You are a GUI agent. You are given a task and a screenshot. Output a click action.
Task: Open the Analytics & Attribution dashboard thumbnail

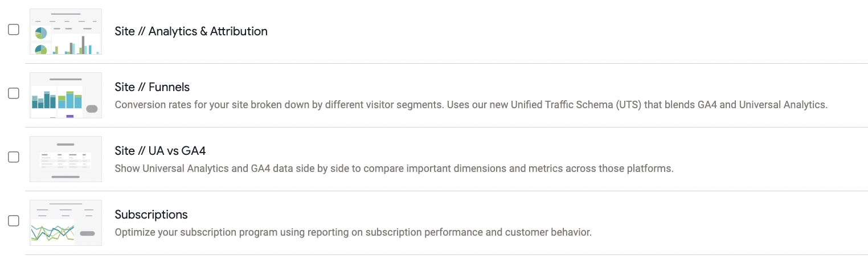coord(65,31)
